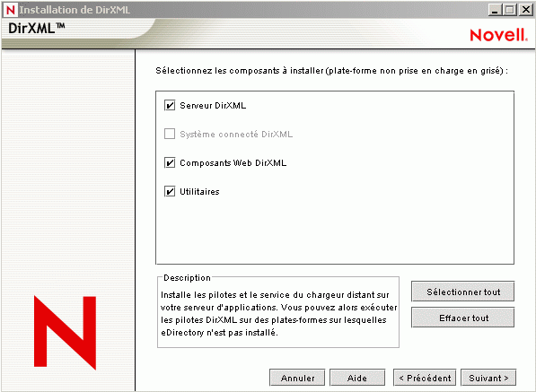The height and width of the screenshot is (392, 536).
Task: Click the Description box text
Action: tap(278, 313)
